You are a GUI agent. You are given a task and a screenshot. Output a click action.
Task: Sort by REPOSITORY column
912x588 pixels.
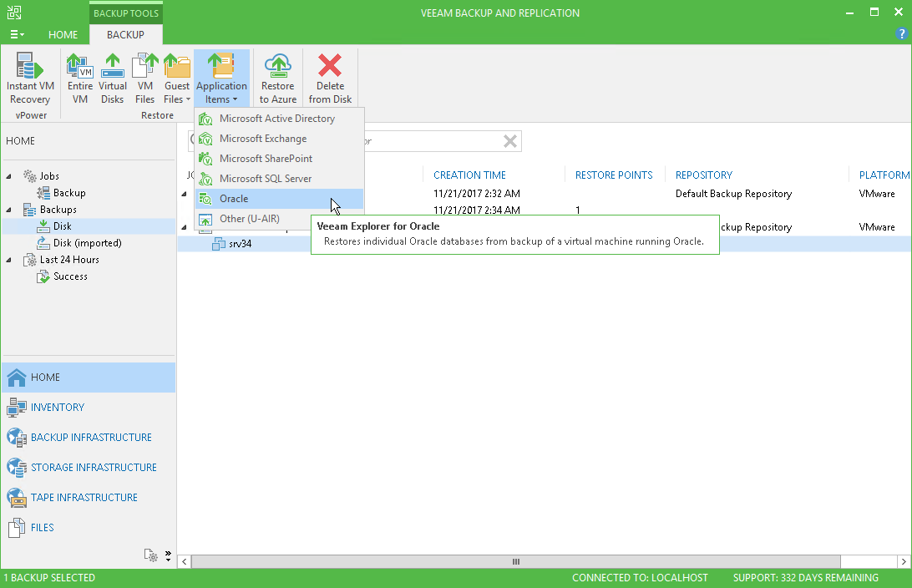click(x=704, y=175)
